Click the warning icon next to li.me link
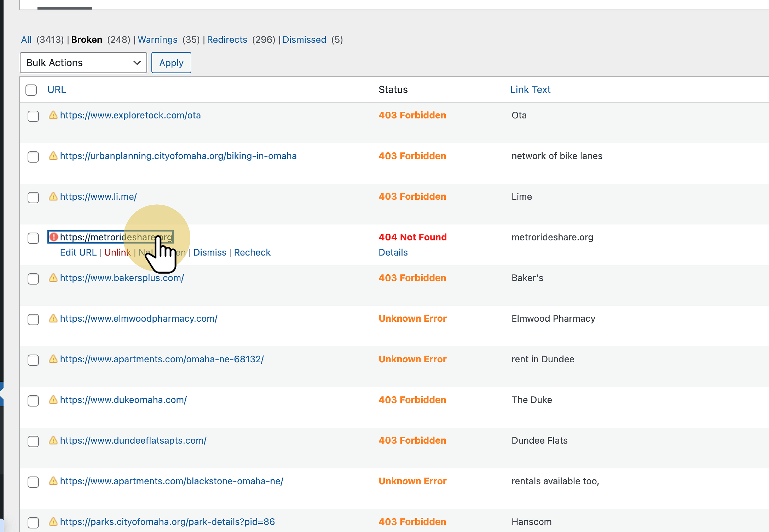The image size is (769, 532). [x=53, y=197]
